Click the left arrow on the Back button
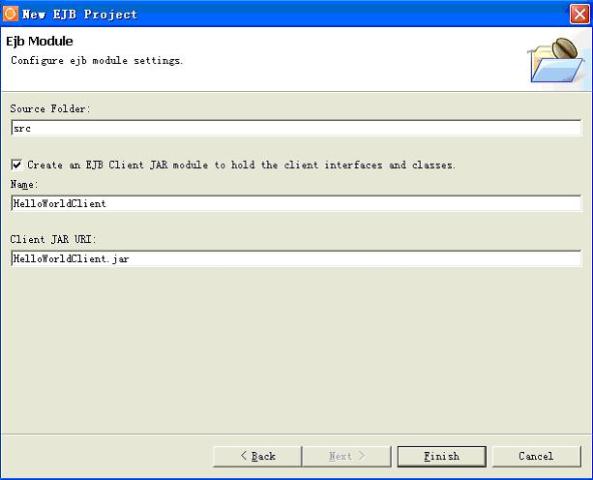 (x=244, y=456)
